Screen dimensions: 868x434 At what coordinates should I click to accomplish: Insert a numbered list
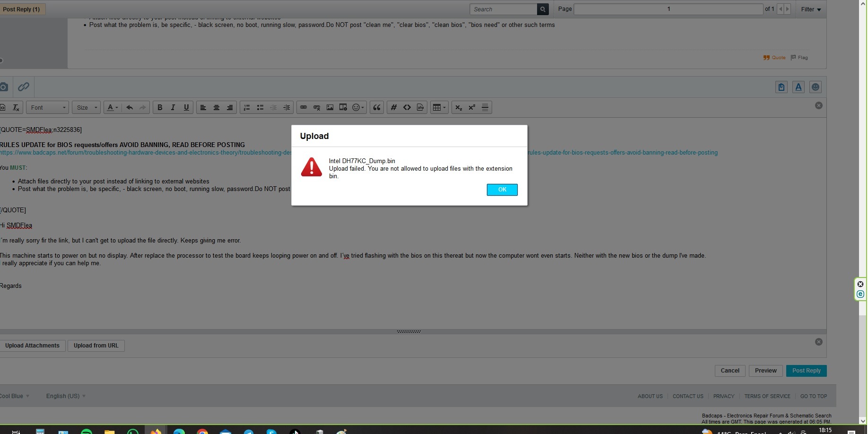(247, 108)
